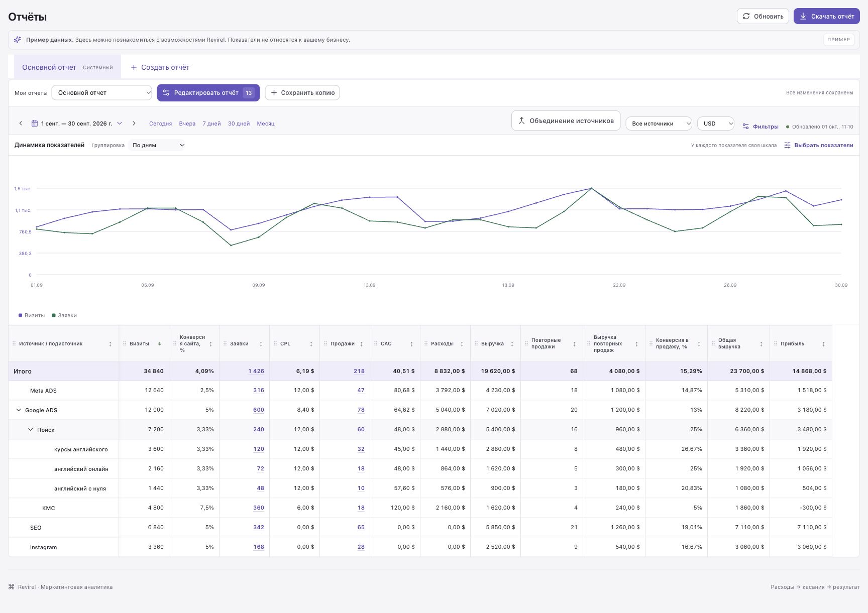Open the Создать отчёт tab
Screen dimensions: 868x613
(160, 67)
